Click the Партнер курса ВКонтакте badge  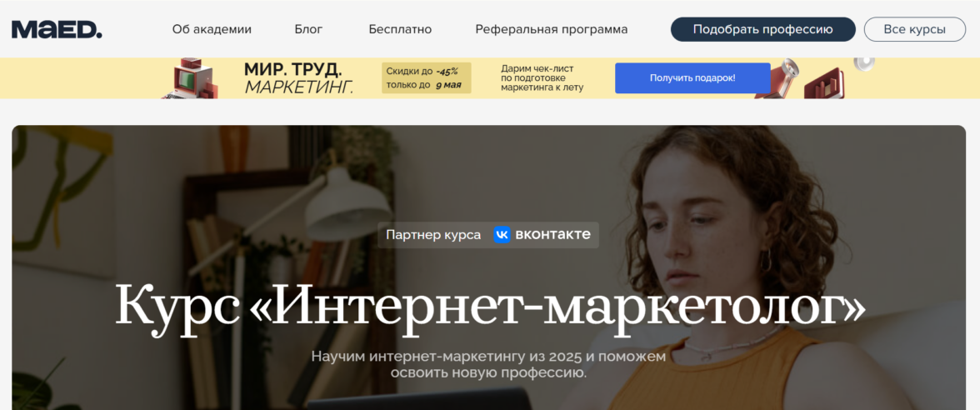click(x=488, y=235)
